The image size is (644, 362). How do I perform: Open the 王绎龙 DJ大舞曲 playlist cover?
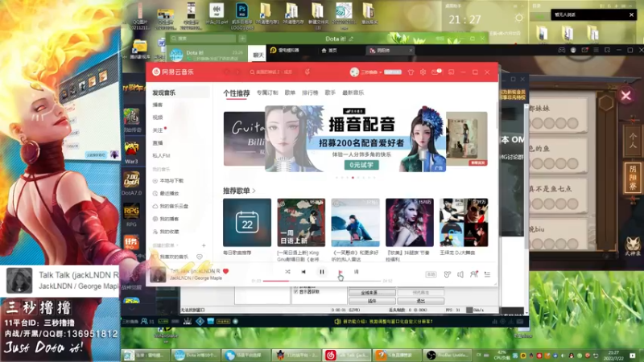coord(464,223)
